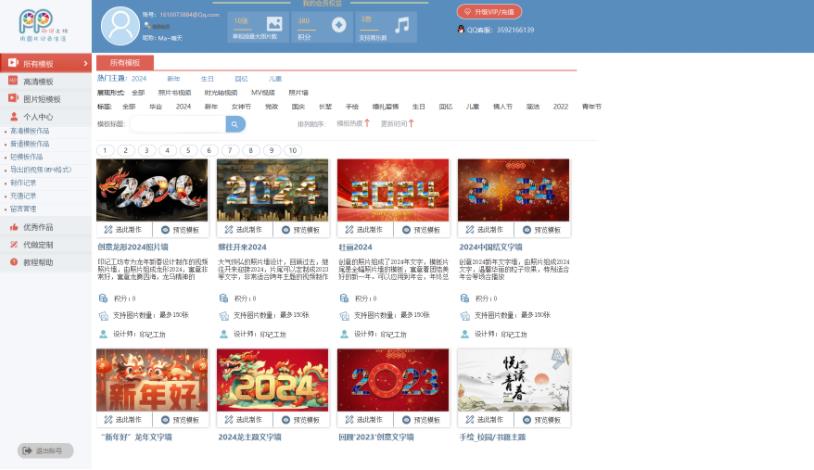The image size is (814, 470).
Task: Click the picture icon in the header stats
Action: pos(274,24)
